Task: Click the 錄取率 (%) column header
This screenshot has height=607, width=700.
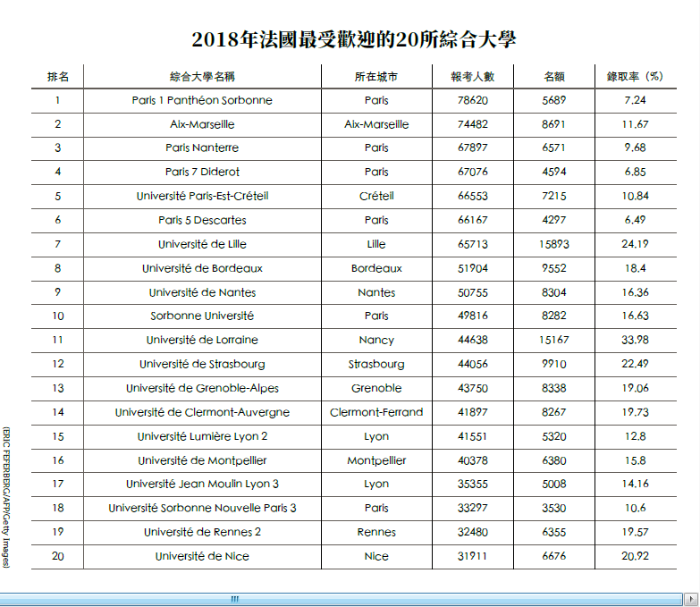Action: click(x=635, y=77)
